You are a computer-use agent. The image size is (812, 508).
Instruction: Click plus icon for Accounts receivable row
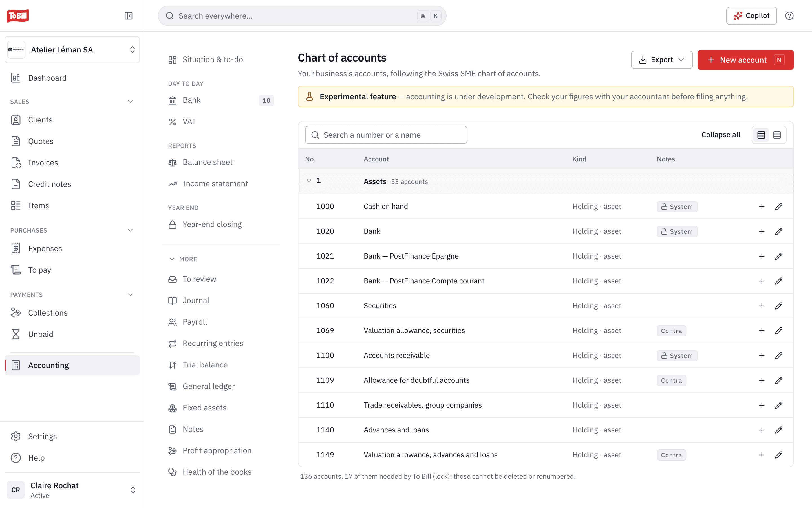pos(762,356)
